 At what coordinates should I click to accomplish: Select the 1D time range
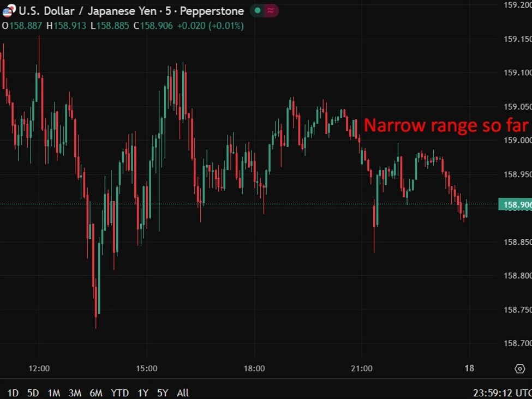pos(13,392)
